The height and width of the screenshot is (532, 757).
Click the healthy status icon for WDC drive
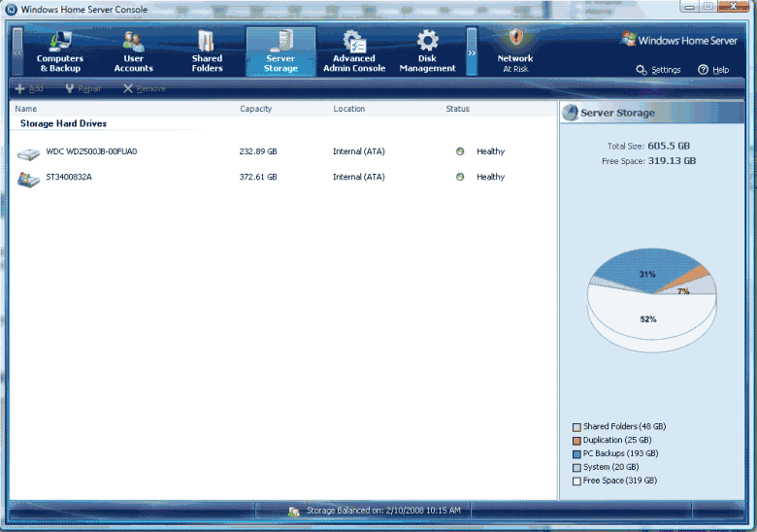point(460,151)
